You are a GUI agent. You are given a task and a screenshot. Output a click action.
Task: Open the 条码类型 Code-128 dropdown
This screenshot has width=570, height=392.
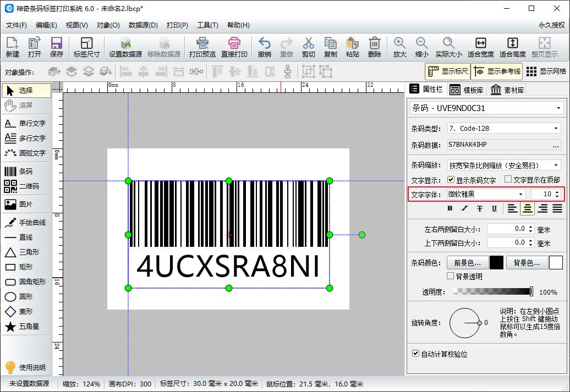(x=505, y=128)
